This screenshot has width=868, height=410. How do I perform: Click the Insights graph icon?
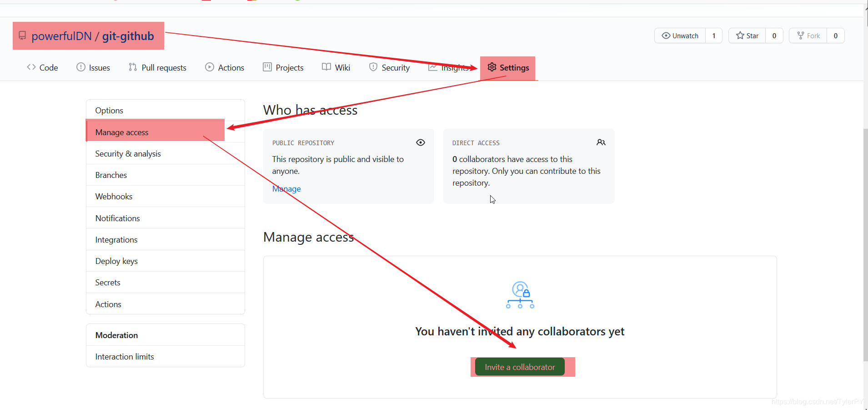[433, 67]
